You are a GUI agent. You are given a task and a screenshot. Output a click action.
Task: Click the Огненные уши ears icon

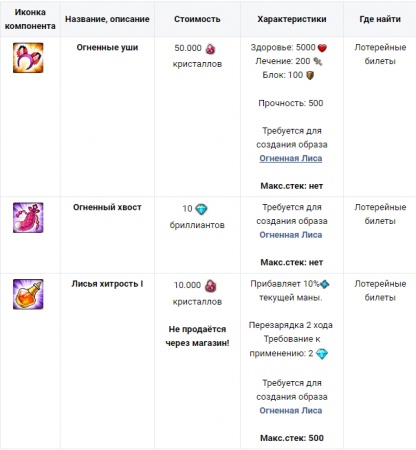coord(28,58)
